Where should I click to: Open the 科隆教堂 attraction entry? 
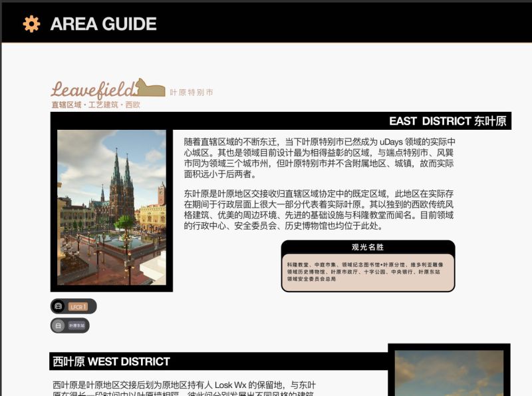click(x=298, y=264)
